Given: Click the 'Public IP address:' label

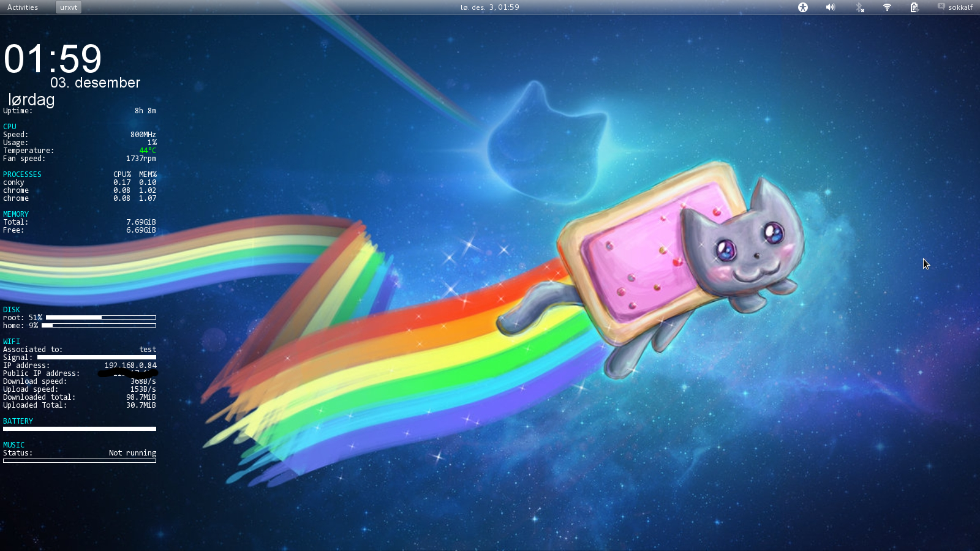Looking at the screenshot, I should [x=41, y=373].
